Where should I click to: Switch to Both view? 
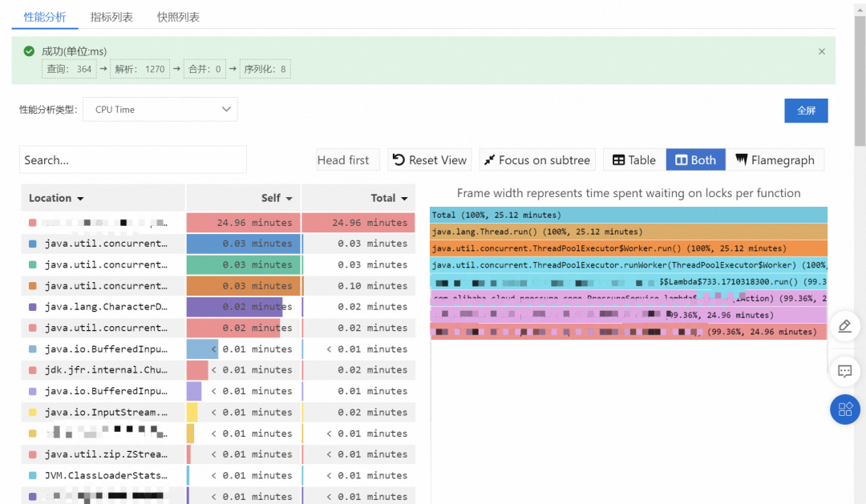pyautogui.click(x=696, y=160)
